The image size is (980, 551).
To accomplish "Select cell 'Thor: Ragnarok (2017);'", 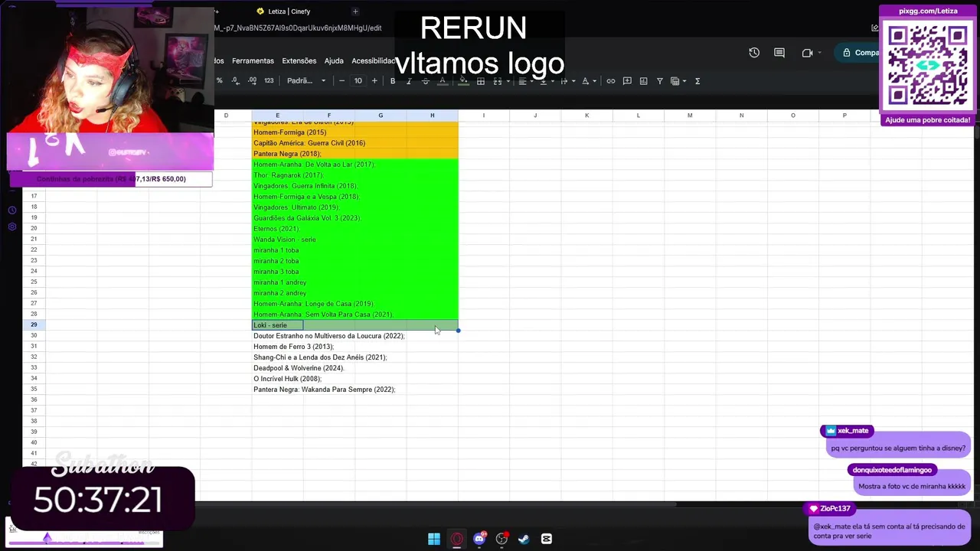I will (x=289, y=175).
